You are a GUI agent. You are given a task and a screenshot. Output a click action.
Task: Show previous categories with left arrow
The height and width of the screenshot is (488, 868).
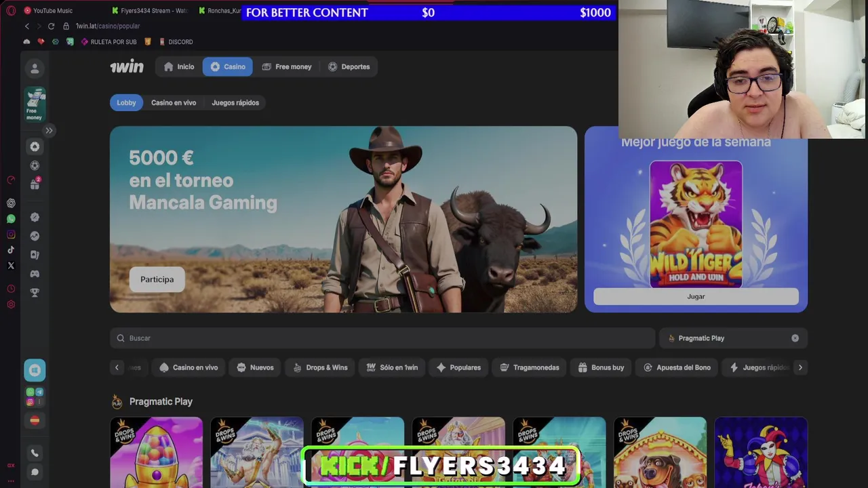tap(117, 367)
